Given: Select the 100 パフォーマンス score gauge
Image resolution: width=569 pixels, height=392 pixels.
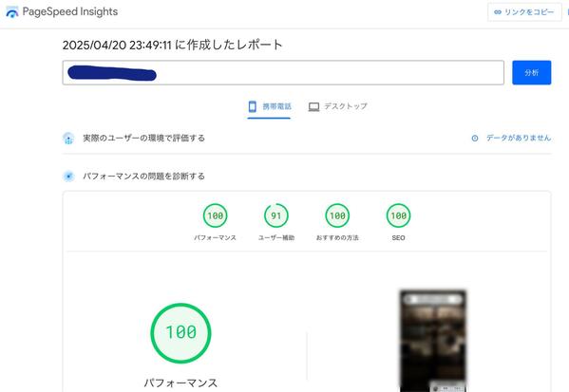Looking at the screenshot, I should click(216, 222).
